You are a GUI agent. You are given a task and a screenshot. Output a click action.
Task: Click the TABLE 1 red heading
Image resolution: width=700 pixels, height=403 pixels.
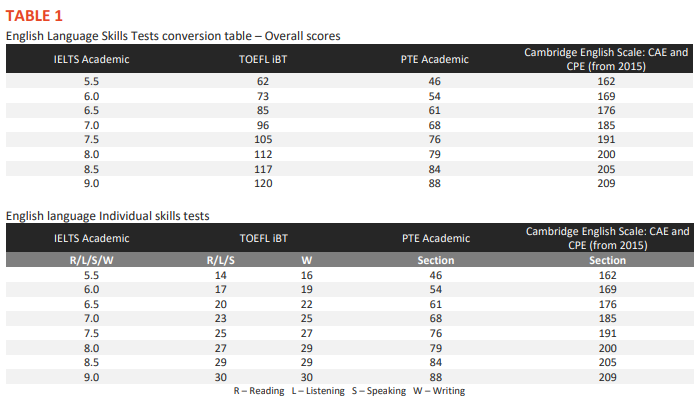tap(34, 16)
